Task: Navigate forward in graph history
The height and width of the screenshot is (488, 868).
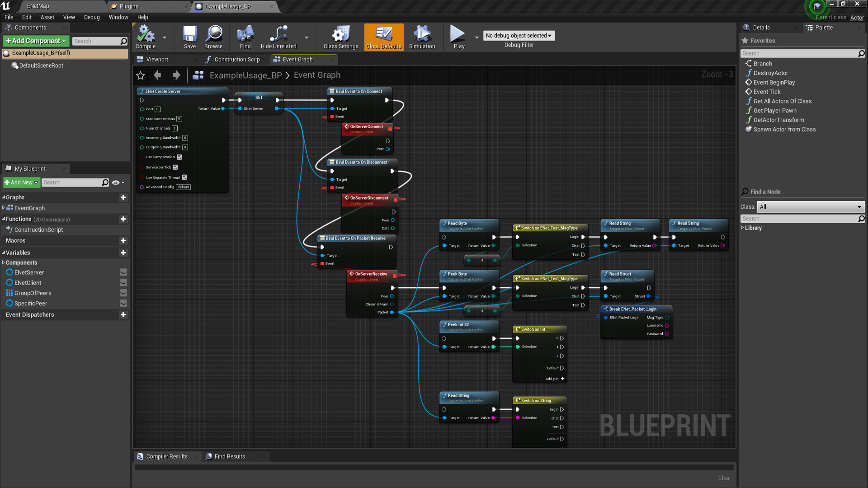Action: coord(176,75)
